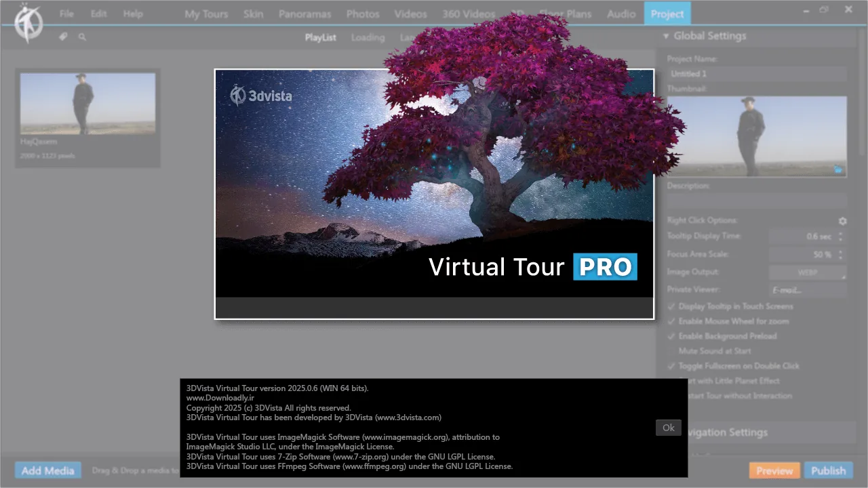
Task: Open the Image Output WEBP dropdown
Action: click(808, 272)
